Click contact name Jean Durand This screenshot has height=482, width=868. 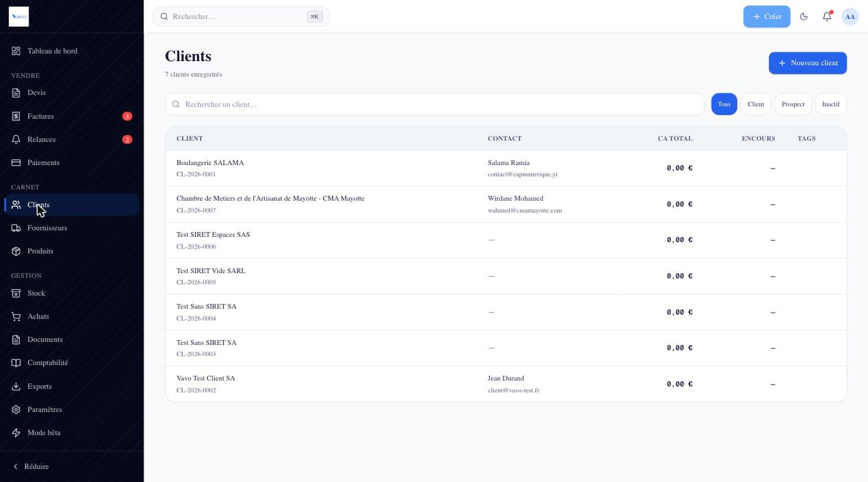506,378
